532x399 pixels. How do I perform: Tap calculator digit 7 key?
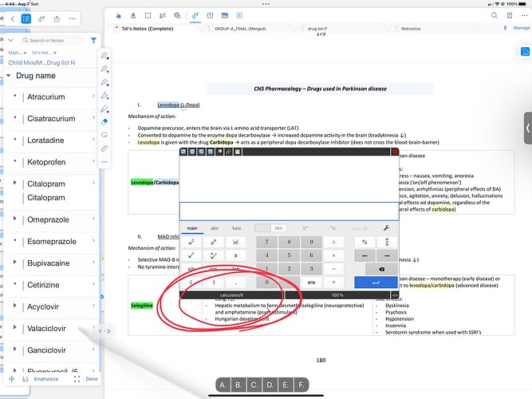pyautogui.click(x=266, y=242)
